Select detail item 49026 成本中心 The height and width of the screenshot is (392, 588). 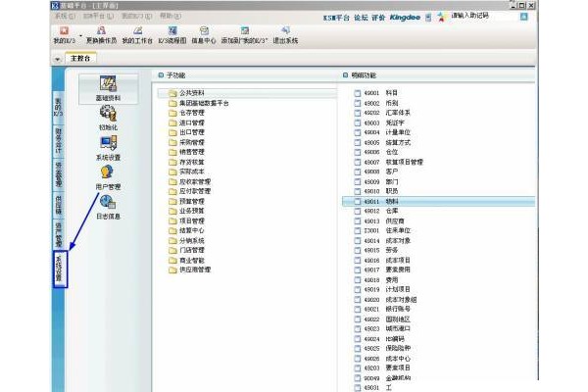click(382, 359)
